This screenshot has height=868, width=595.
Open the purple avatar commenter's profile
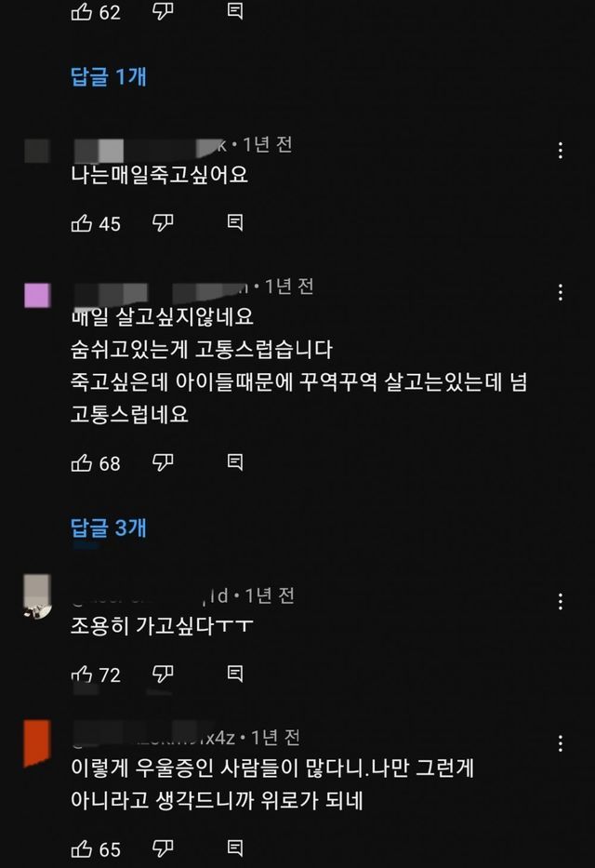click(x=37, y=295)
